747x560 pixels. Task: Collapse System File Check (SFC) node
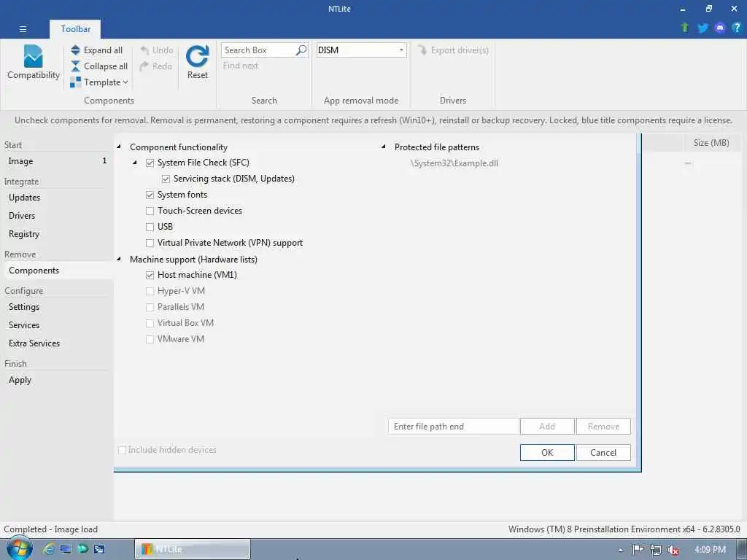[135, 163]
